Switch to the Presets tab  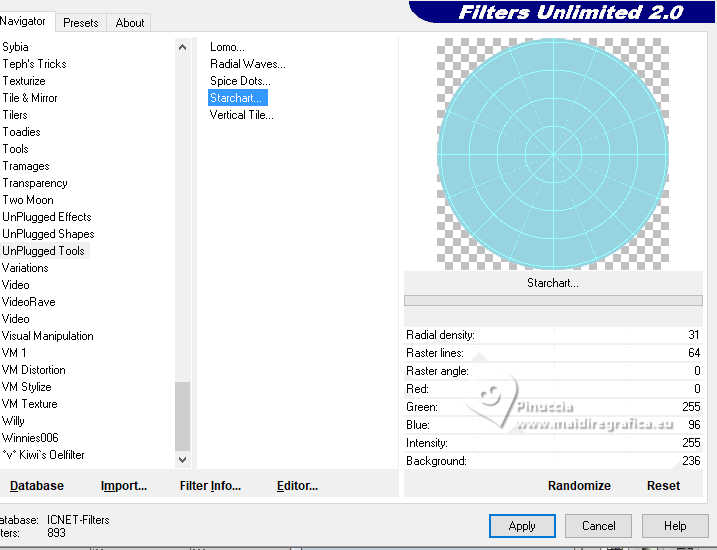click(80, 22)
